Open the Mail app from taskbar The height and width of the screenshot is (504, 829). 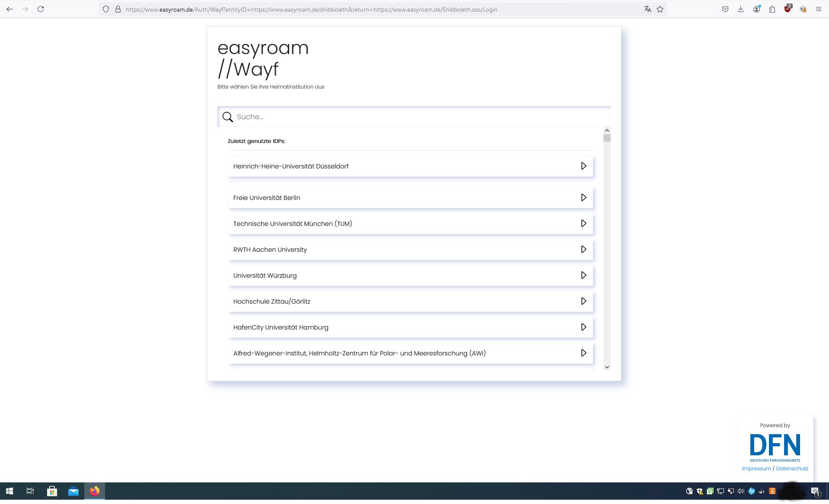(73, 491)
